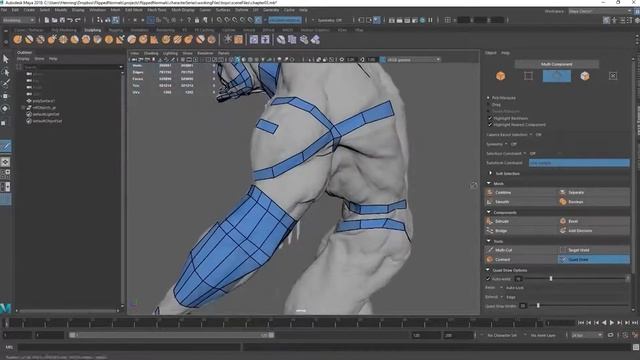Click the New Scene icon in the status line
The image size is (640, 360).
[x=47, y=20]
